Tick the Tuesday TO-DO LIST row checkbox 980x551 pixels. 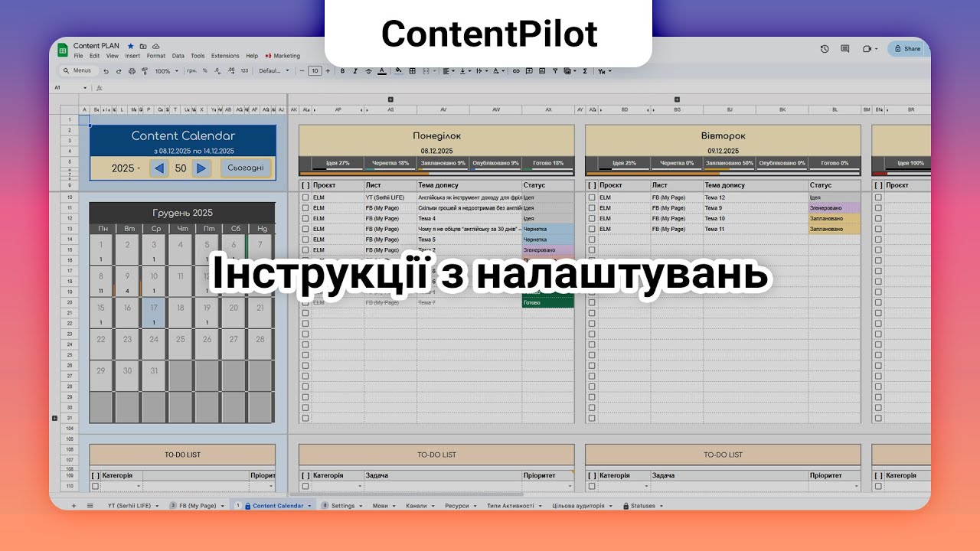tap(592, 486)
